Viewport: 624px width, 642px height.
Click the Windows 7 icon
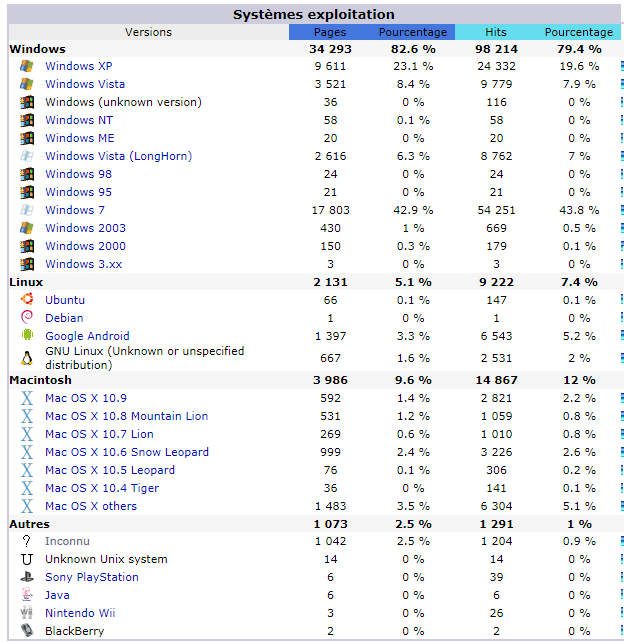27,210
